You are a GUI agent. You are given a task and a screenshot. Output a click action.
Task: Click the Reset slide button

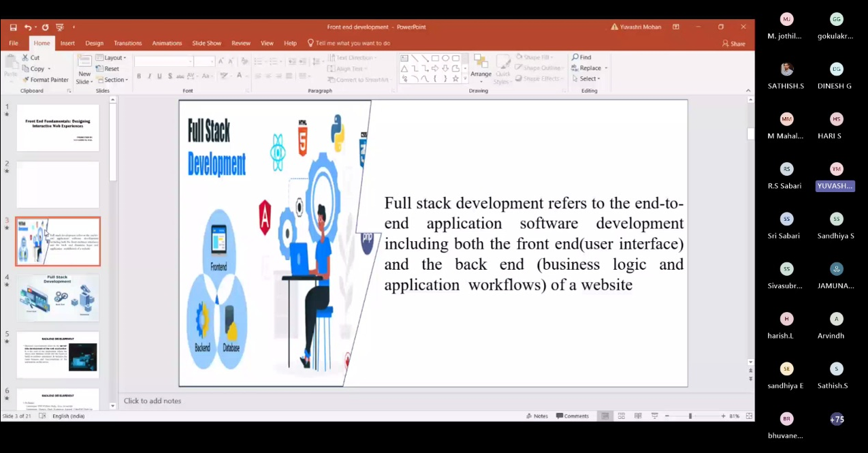point(108,69)
